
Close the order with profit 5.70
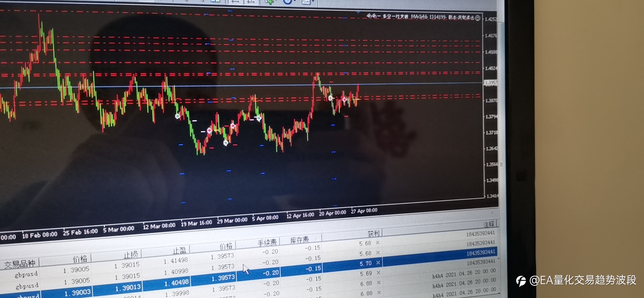(378, 263)
